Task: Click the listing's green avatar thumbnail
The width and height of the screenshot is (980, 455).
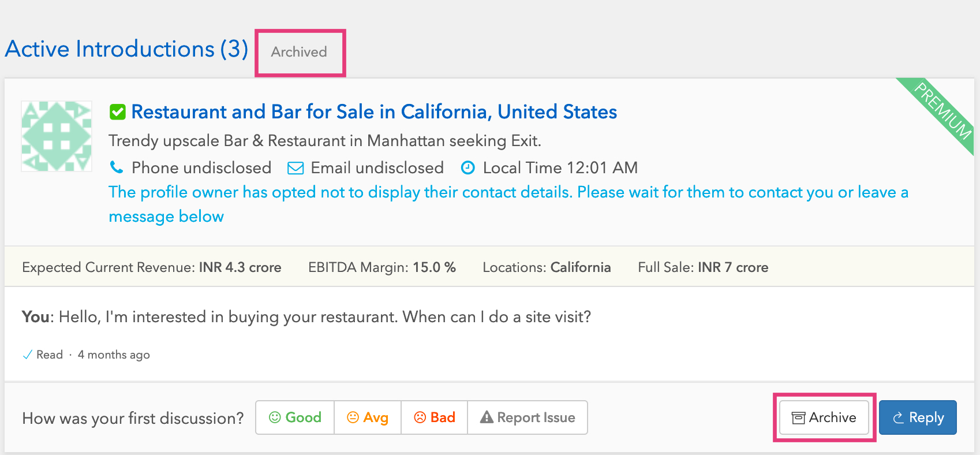Action: pyautogui.click(x=57, y=136)
